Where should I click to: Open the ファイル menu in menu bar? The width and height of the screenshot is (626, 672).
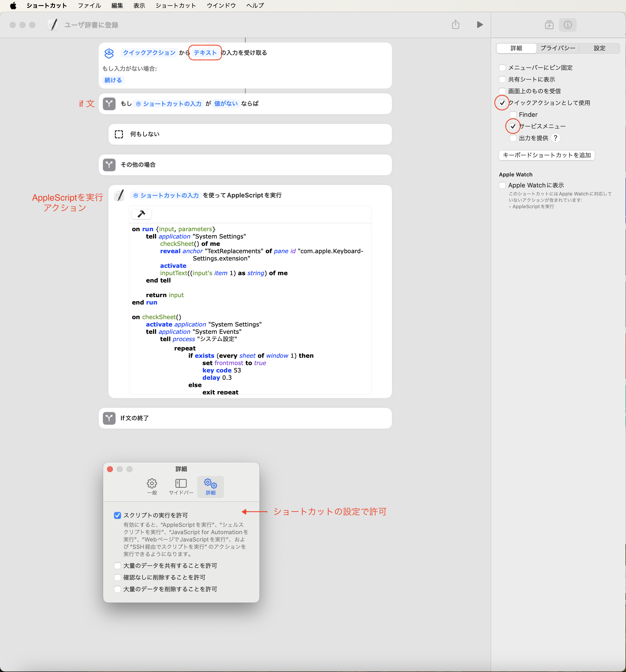(89, 5)
